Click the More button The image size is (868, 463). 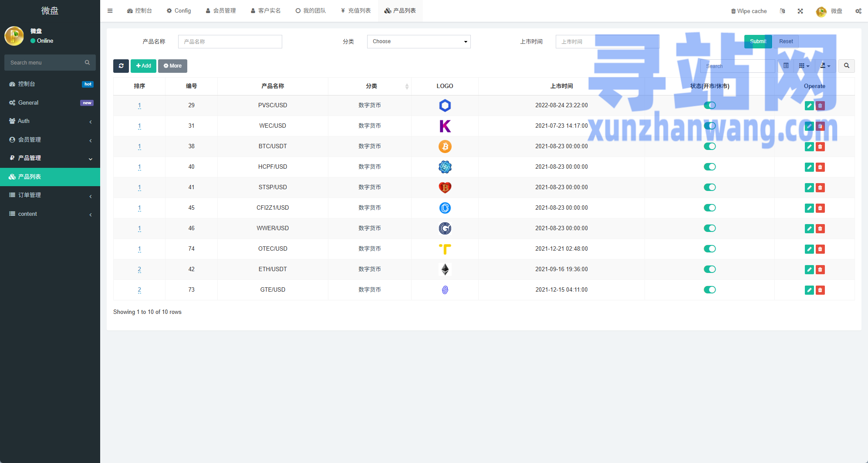(x=172, y=66)
